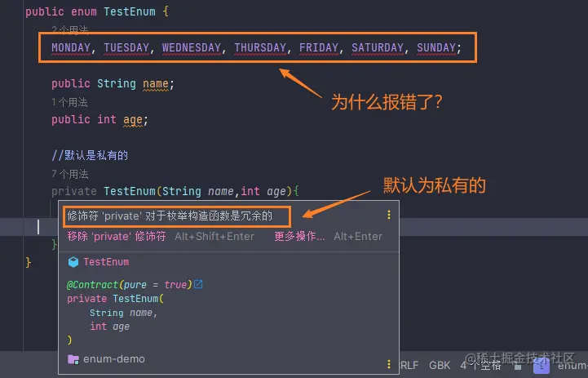The width and height of the screenshot is (588, 378).
Task: Click the //默认是私有的 comment
Action: (x=90, y=155)
